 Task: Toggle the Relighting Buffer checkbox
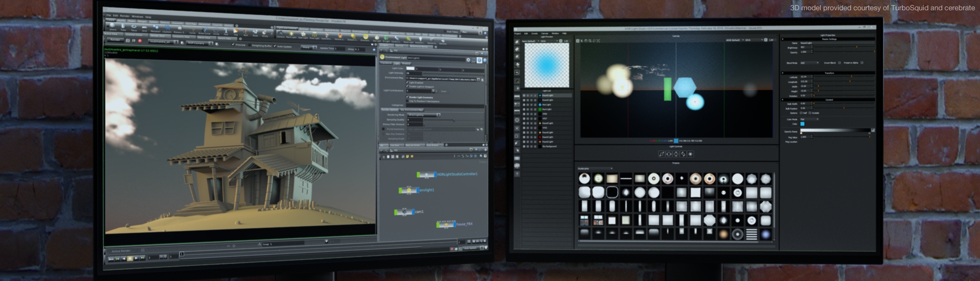pyautogui.click(x=250, y=45)
